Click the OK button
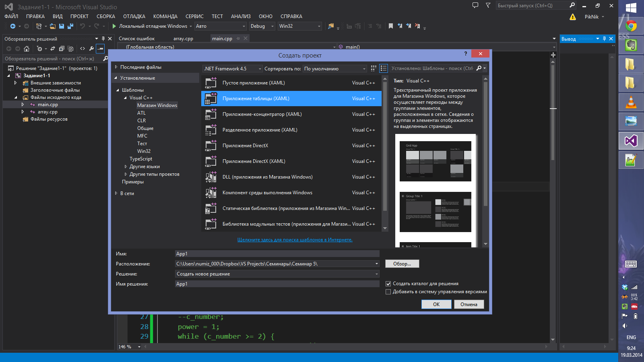The width and height of the screenshot is (644, 362). (x=436, y=304)
